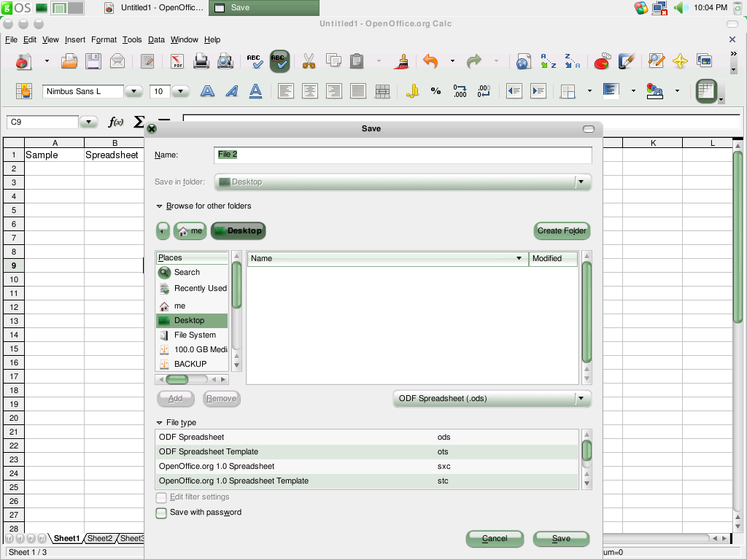
Task: Click the Undo arrow icon
Action: (x=430, y=61)
